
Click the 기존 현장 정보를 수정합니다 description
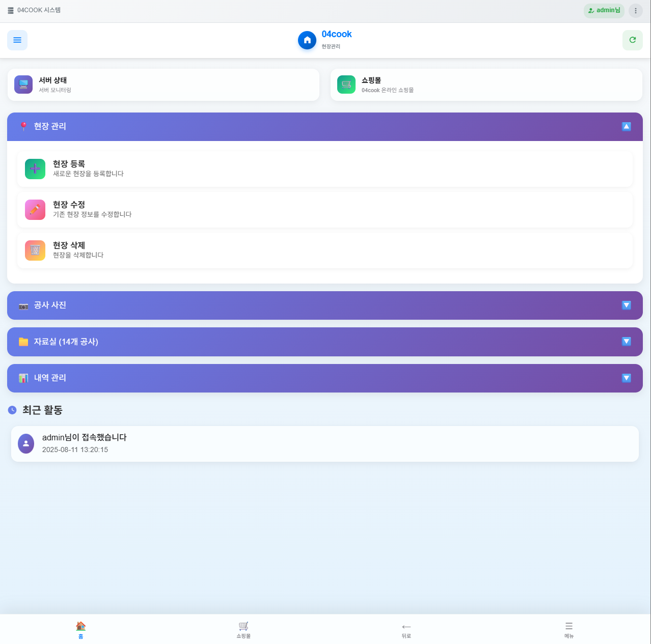(92, 214)
